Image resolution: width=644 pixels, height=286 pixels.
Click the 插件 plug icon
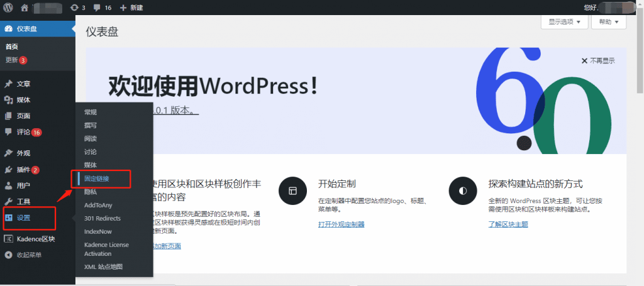[8, 170]
